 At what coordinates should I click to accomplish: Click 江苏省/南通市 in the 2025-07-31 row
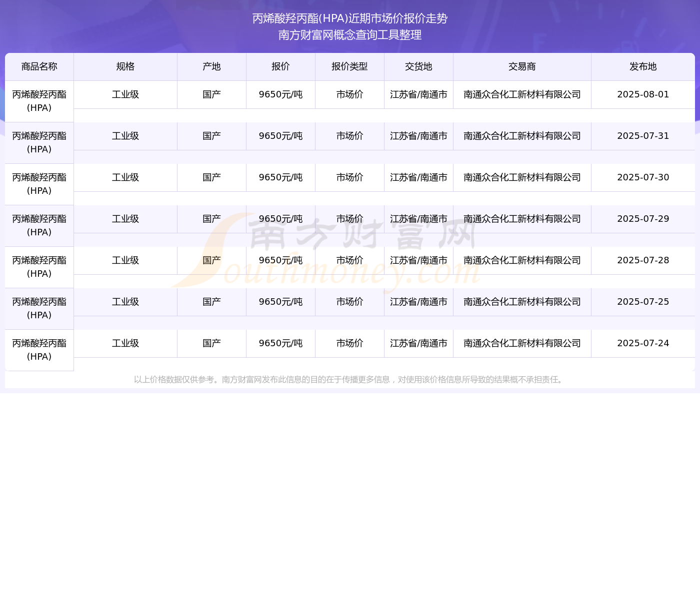419,136
